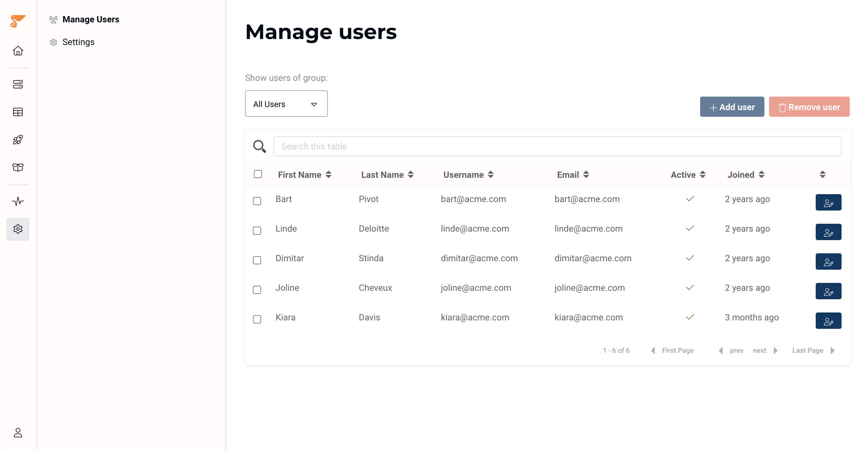The width and height of the screenshot is (868, 450).
Task: Click the pelican logo icon
Action: 18,21
